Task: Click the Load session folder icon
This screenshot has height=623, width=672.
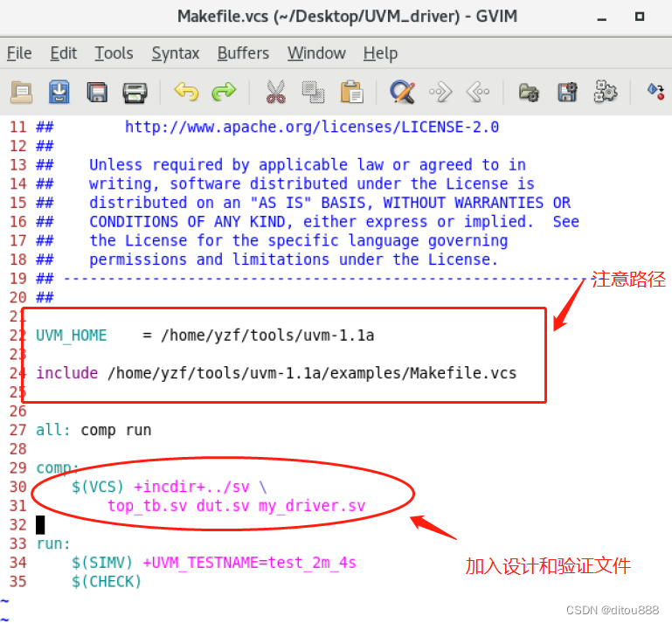Action: coord(529,92)
